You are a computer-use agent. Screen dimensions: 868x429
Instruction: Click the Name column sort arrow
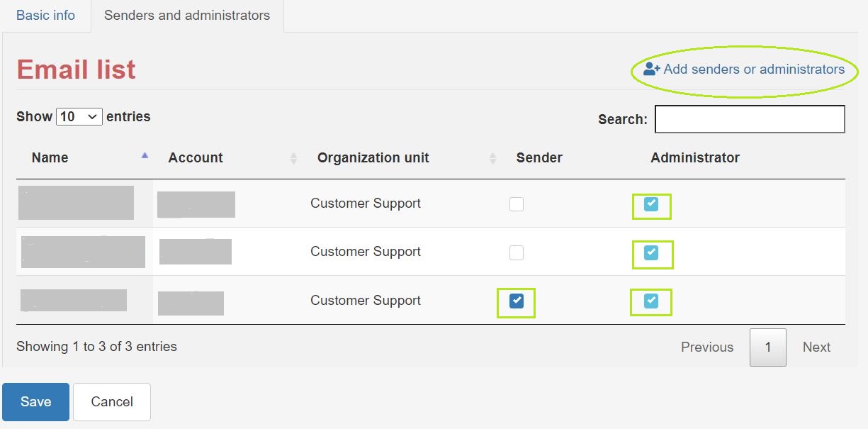tap(145, 156)
